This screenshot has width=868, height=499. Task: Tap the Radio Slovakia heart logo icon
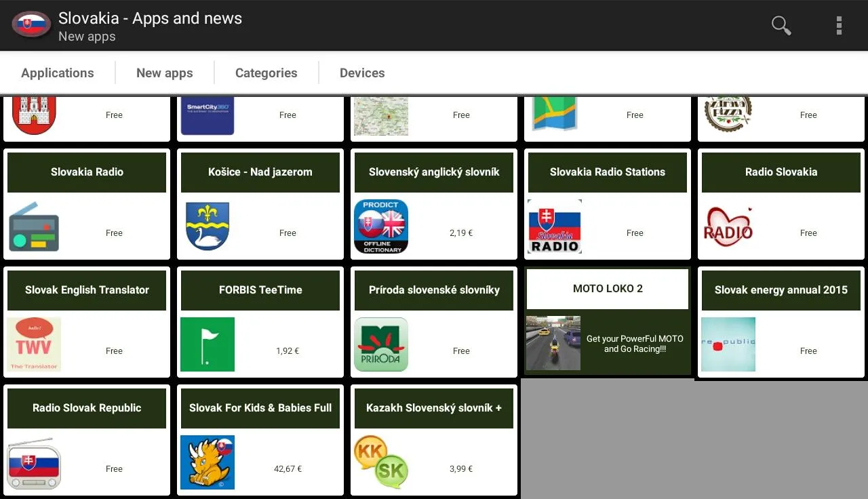tap(728, 226)
